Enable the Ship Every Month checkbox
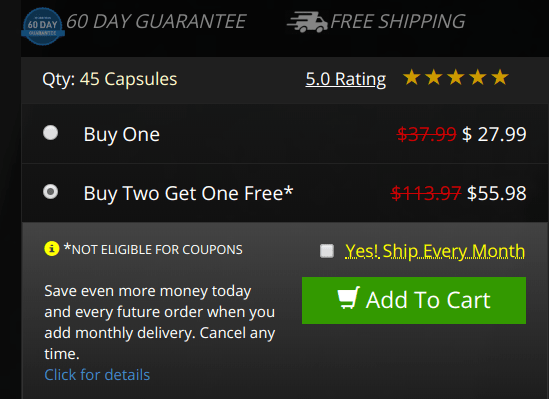The image size is (549, 399). (x=327, y=251)
